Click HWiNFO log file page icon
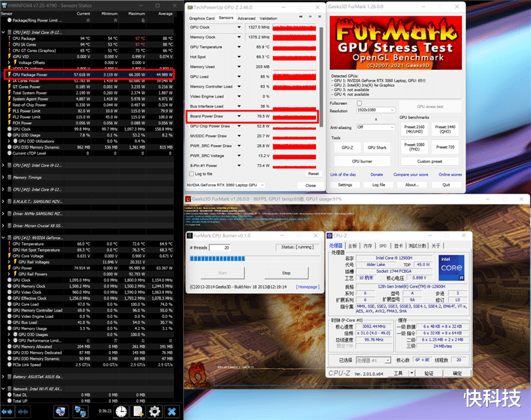 [138, 411]
